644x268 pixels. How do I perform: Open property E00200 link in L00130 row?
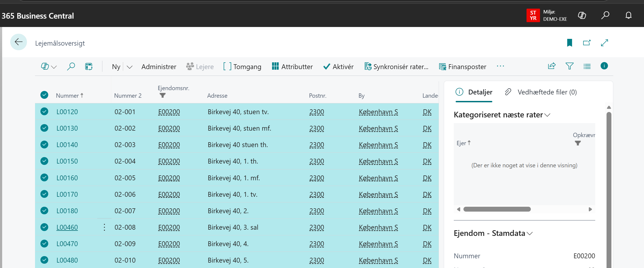[169, 128]
